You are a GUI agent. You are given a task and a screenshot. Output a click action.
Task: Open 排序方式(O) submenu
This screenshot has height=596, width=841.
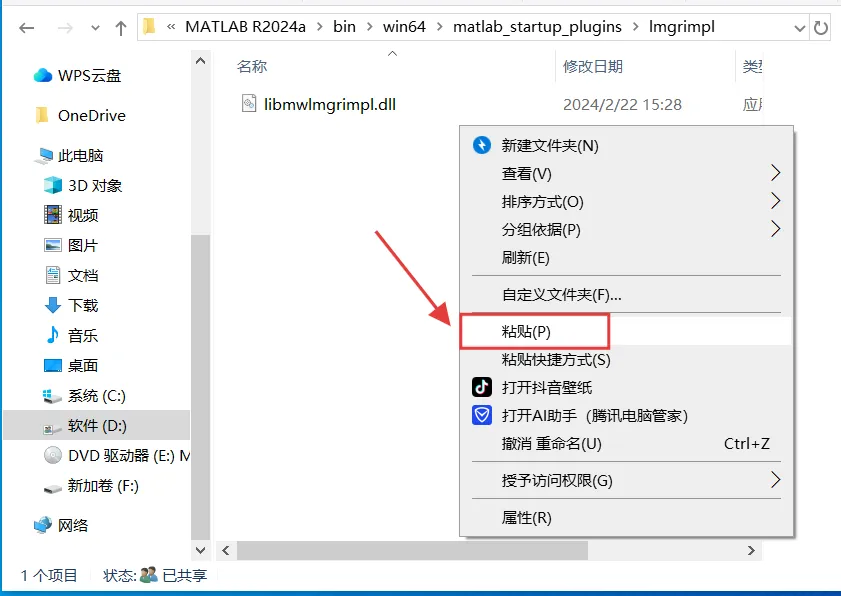626,201
